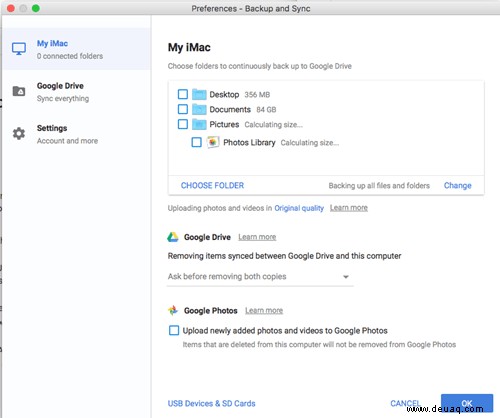Check the Desktop folder checkbox
This screenshot has width=500, height=418.
point(183,94)
